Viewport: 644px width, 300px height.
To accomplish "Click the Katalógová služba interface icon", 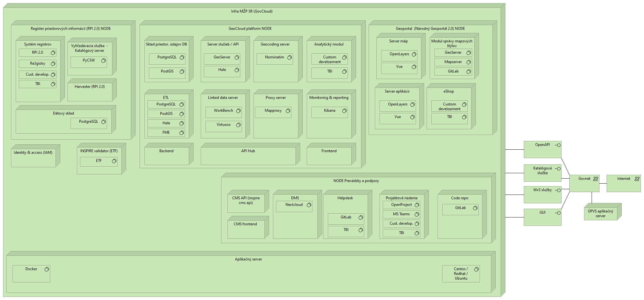I will pos(558,169).
